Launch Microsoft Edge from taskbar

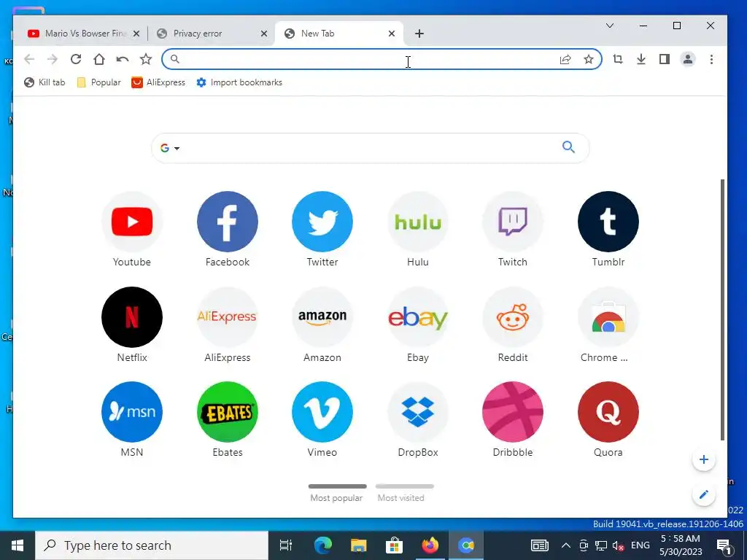coord(322,545)
